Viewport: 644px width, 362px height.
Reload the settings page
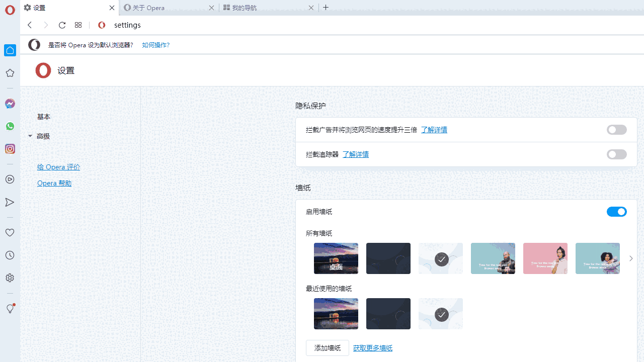[62, 25]
